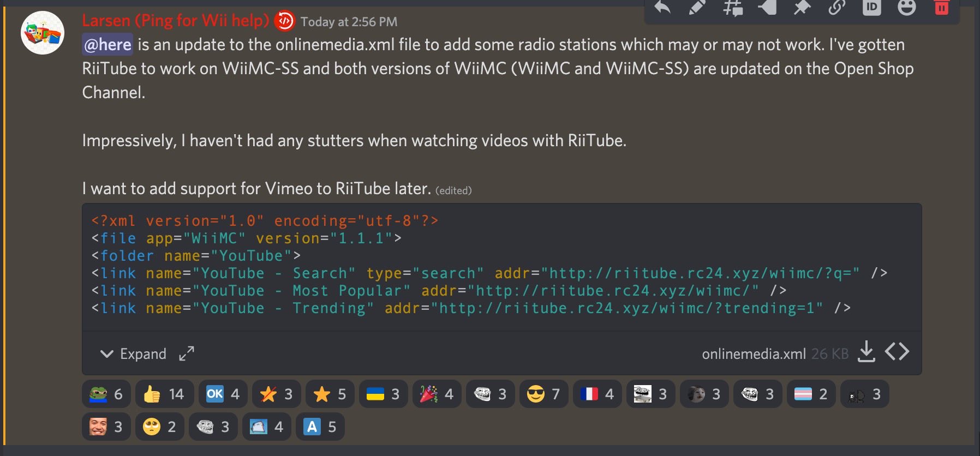Image resolution: width=980 pixels, height=456 pixels.
Task: Toggle the Ukraine flag reaction
Action: coord(383,394)
